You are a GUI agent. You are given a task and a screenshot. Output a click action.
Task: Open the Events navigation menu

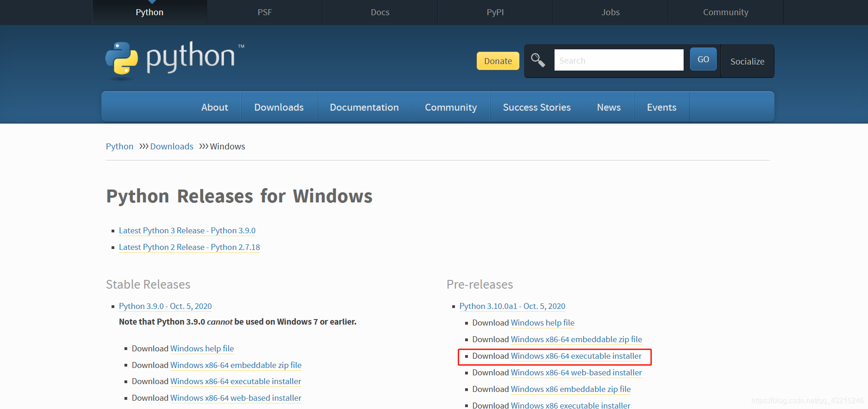661,107
